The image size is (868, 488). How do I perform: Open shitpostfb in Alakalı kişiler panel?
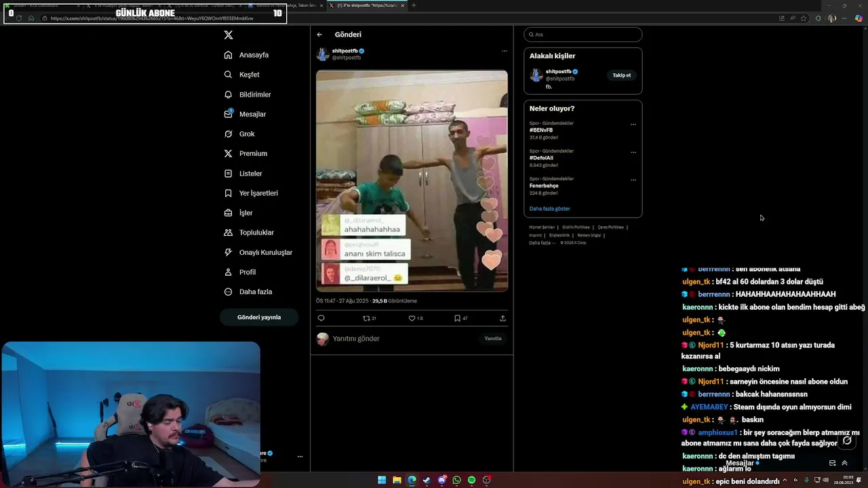pyautogui.click(x=560, y=72)
